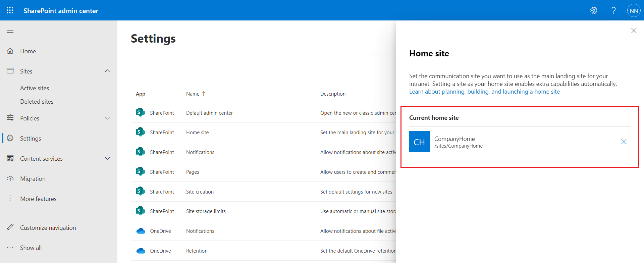Go to Active sites
Image resolution: width=644 pixels, height=263 pixels.
[x=35, y=88]
